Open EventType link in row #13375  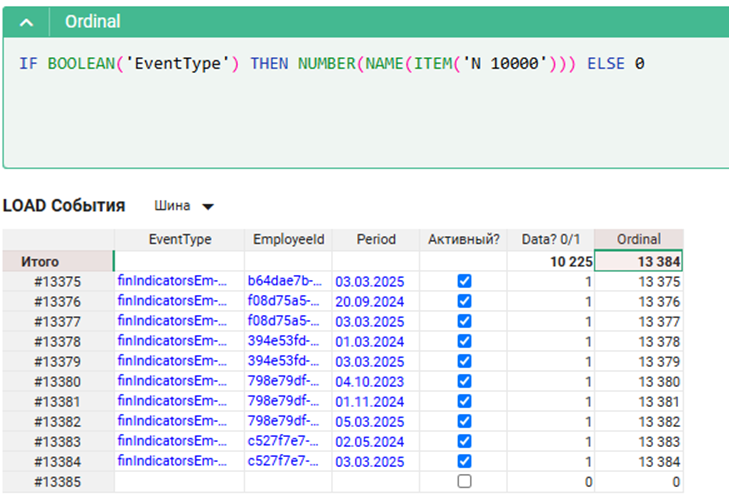[172, 281]
